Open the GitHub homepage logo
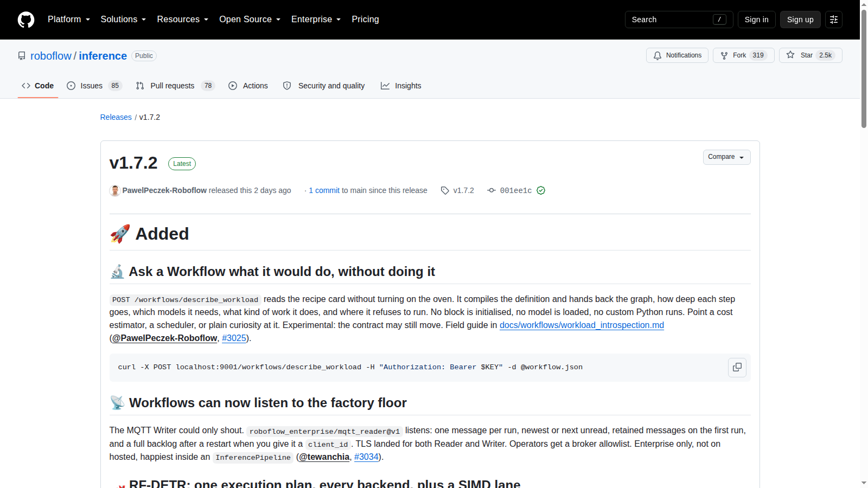This screenshot has height=488, width=868. (x=26, y=20)
